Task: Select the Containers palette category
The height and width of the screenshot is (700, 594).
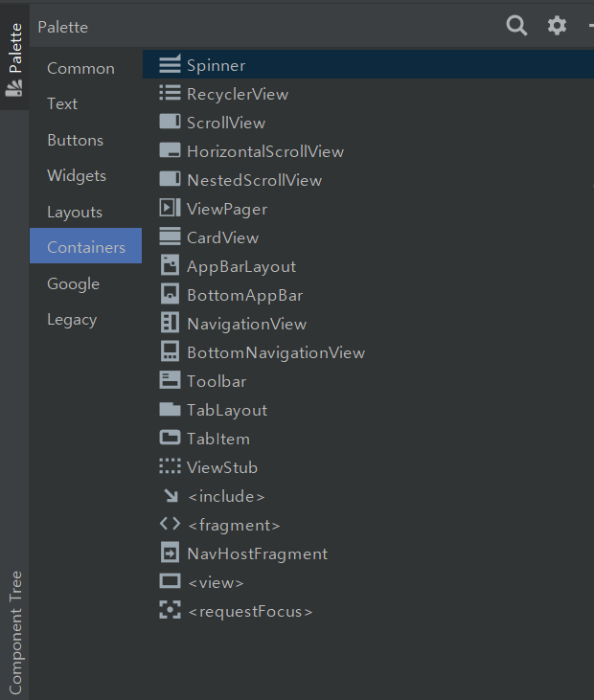Action: pos(86,246)
